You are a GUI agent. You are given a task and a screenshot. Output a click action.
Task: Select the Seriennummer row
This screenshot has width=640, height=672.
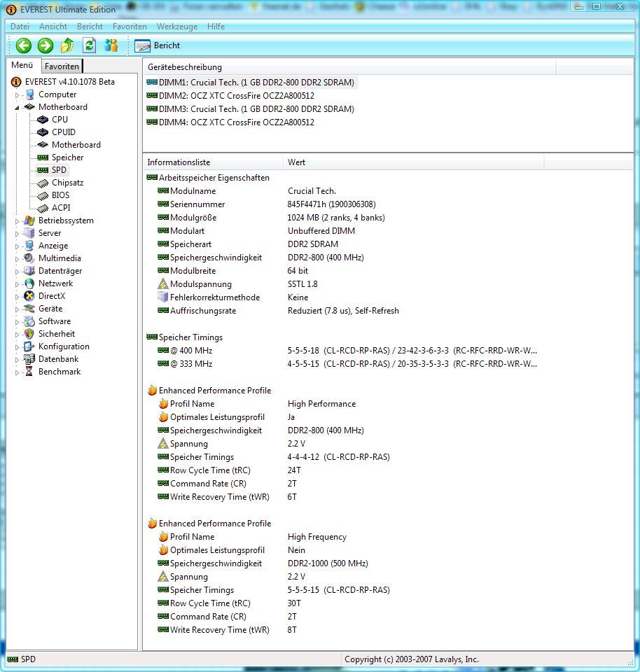[x=267, y=204]
